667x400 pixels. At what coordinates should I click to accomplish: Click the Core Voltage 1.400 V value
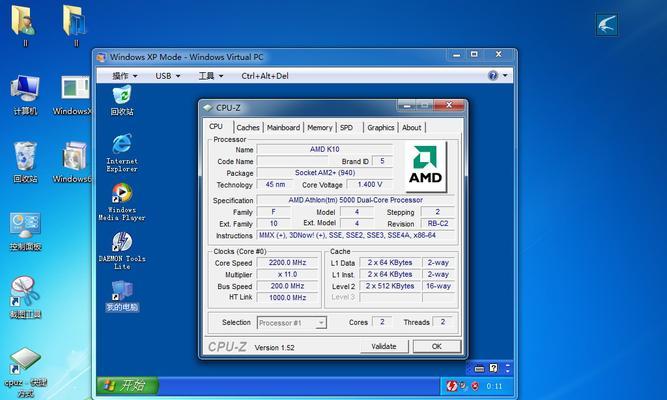370,184
